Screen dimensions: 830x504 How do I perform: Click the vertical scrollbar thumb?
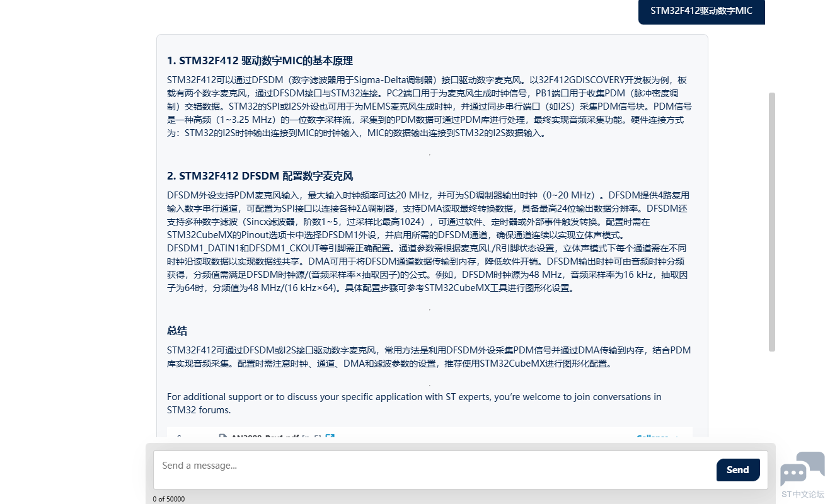pos(772,222)
